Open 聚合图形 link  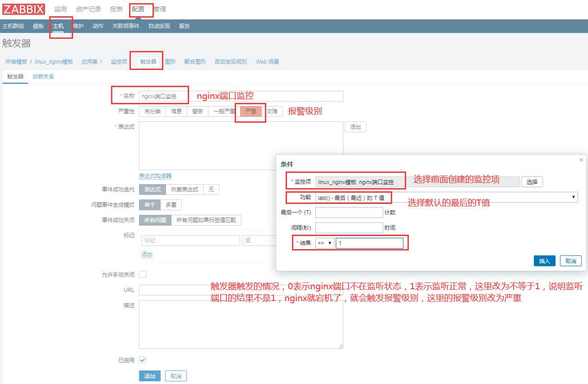[x=195, y=62]
